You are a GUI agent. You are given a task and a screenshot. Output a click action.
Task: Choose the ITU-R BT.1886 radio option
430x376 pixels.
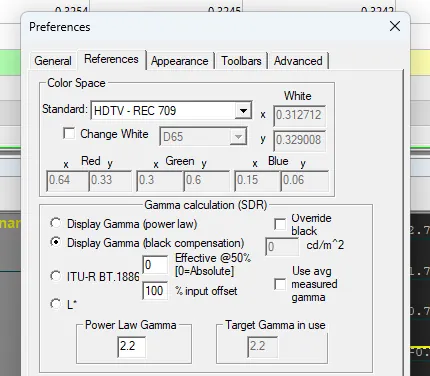point(55,276)
